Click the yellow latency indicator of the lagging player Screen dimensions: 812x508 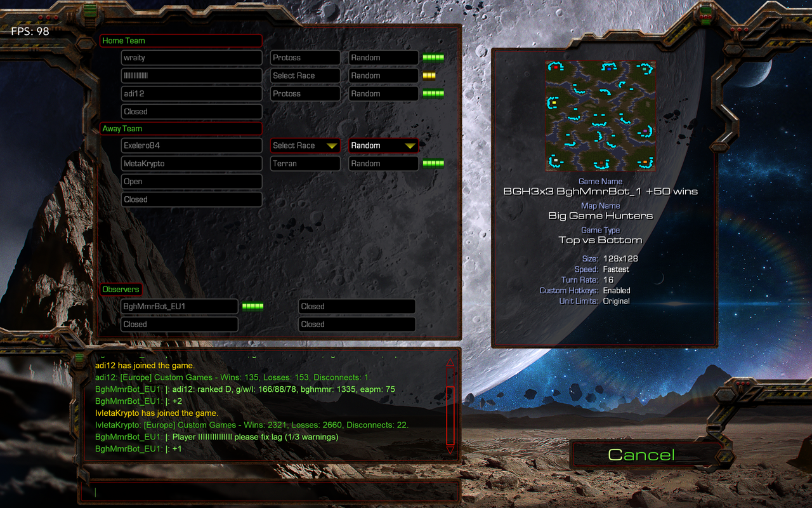pos(429,76)
